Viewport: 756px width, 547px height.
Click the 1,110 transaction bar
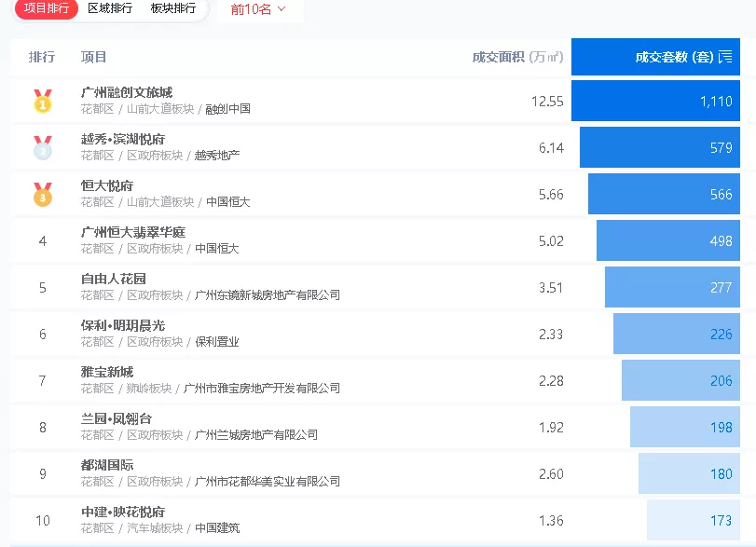[x=655, y=101]
